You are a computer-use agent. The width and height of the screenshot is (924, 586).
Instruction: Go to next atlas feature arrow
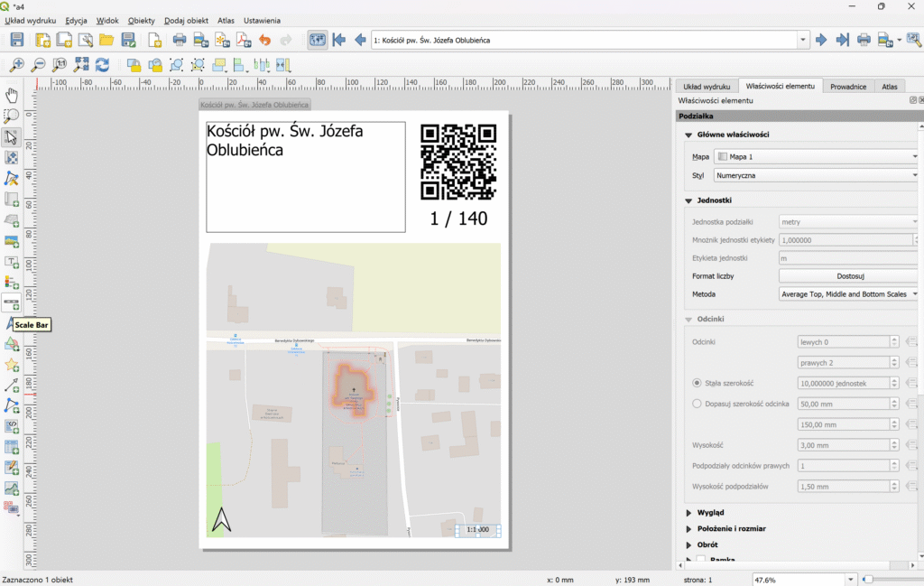pyautogui.click(x=821, y=40)
